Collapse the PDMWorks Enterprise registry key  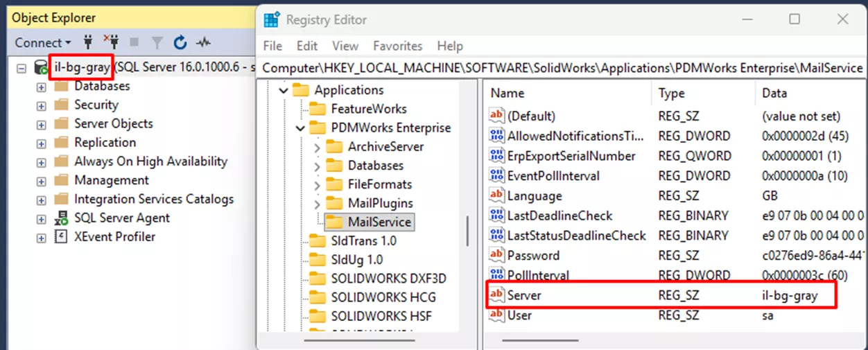pyautogui.click(x=300, y=128)
